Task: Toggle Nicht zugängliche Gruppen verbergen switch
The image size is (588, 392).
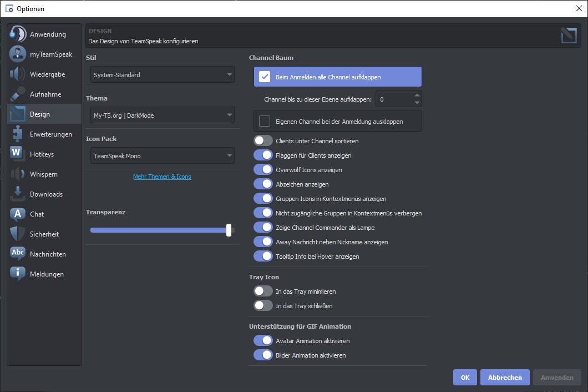Action: click(x=263, y=213)
